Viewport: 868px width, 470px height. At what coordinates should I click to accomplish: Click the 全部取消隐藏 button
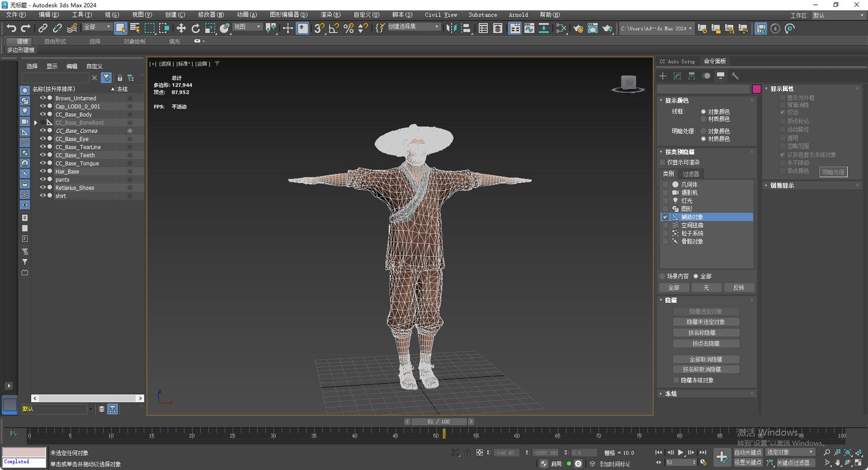click(x=706, y=360)
